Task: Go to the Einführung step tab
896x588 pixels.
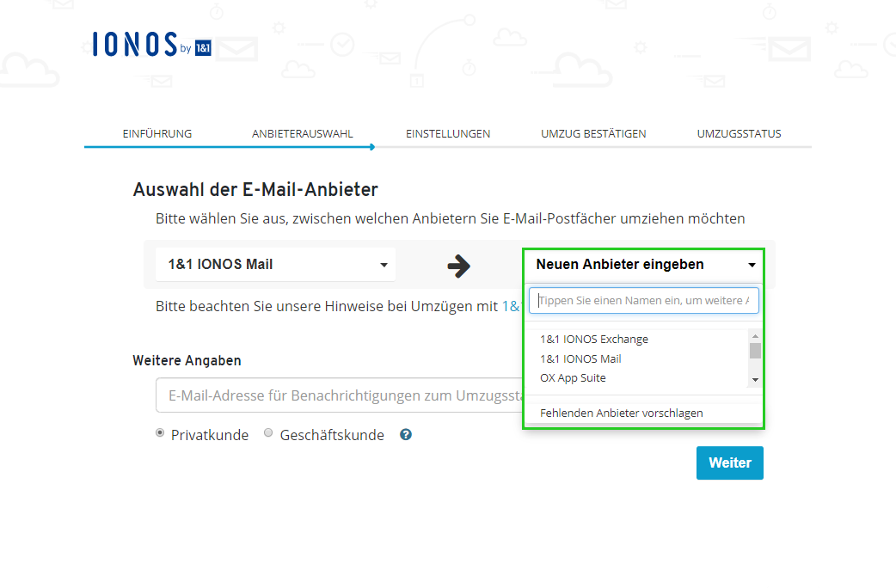Action: 157,134
